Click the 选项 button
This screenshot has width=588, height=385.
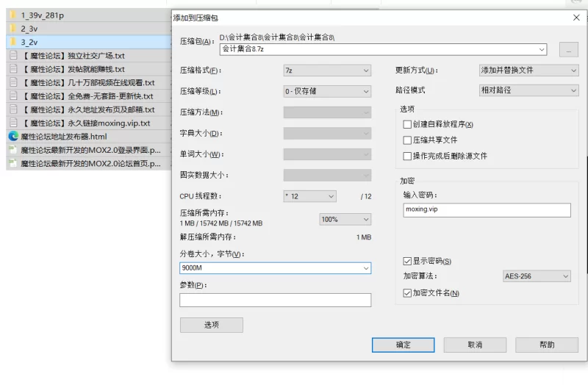click(212, 325)
